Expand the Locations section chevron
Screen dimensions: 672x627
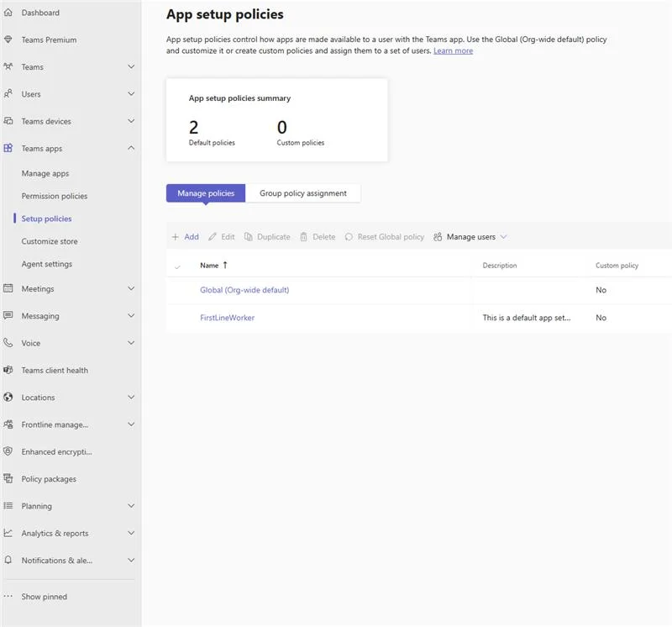pos(131,397)
